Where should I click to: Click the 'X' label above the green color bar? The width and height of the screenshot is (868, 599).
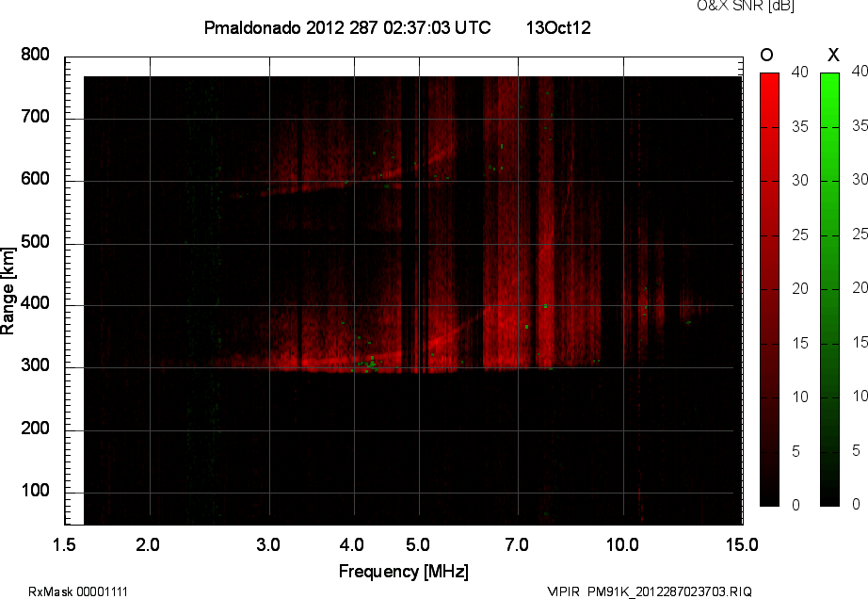tap(833, 55)
